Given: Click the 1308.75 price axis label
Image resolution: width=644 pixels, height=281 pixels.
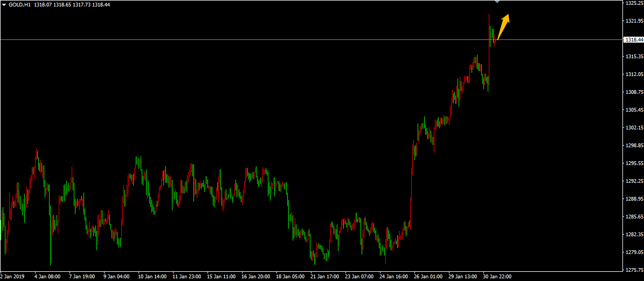Looking at the screenshot, I should coord(634,92).
